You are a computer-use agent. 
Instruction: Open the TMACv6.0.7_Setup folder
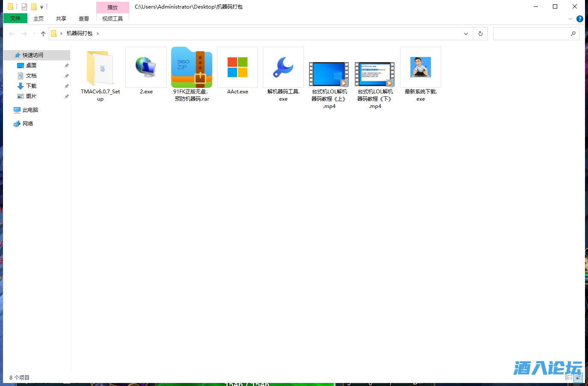point(100,69)
